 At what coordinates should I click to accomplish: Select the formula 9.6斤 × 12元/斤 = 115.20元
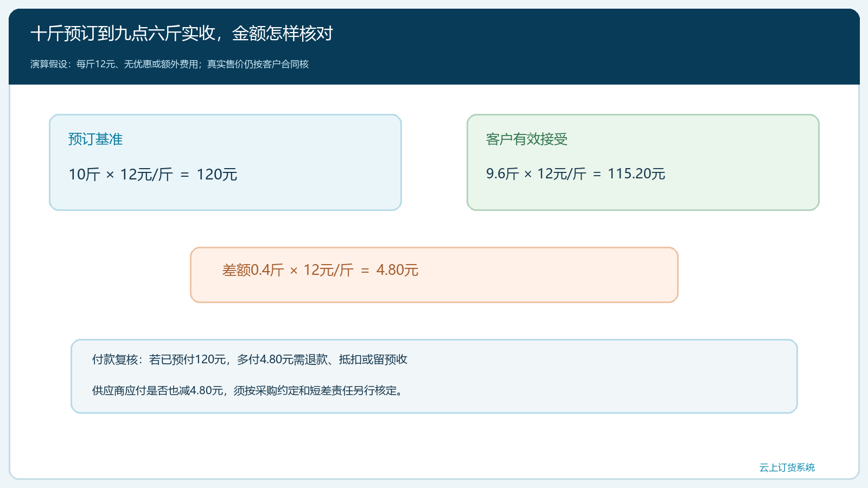pyautogui.click(x=576, y=174)
